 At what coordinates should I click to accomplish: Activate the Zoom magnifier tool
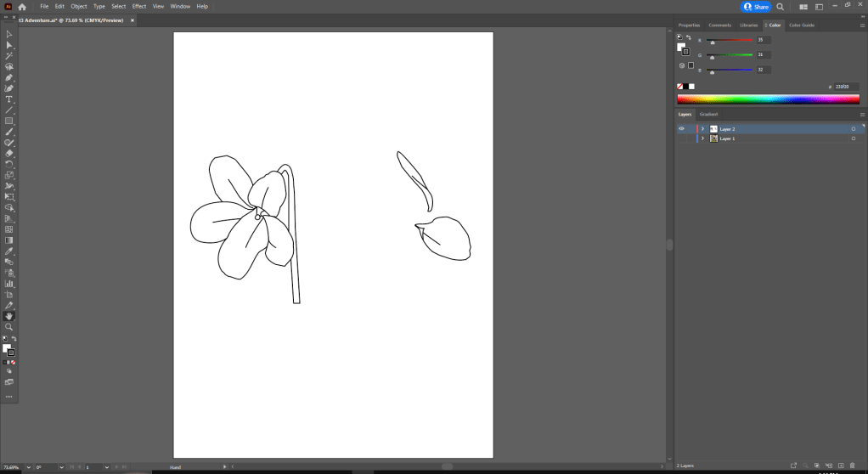coord(8,326)
